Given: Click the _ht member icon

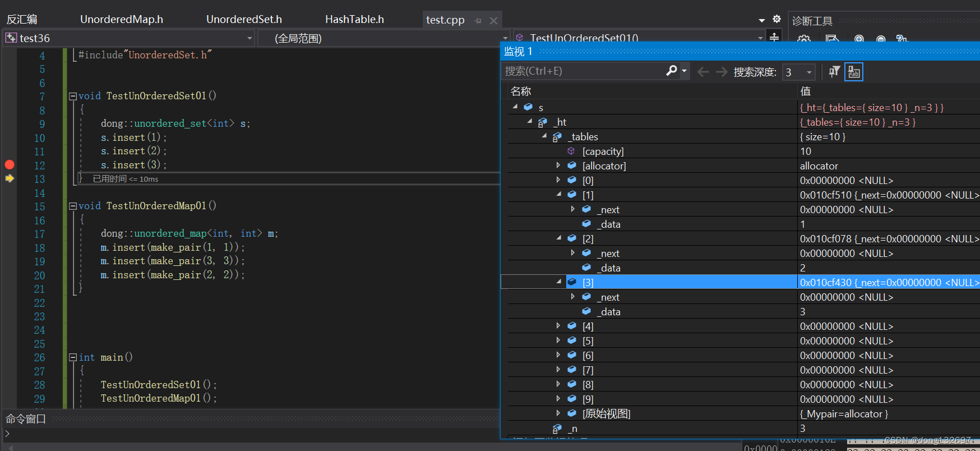Looking at the screenshot, I should pyautogui.click(x=542, y=122).
